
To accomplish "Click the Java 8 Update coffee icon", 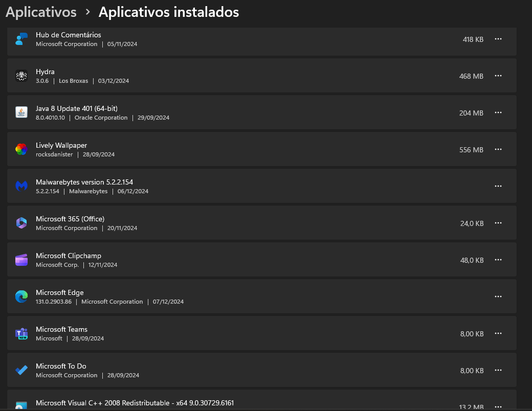I will [x=21, y=112].
